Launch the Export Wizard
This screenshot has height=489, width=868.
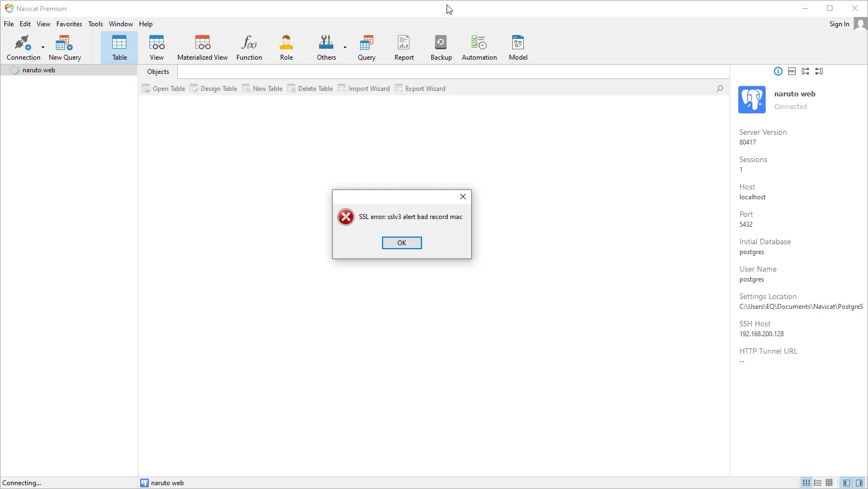pyautogui.click(x=420, y=89)
